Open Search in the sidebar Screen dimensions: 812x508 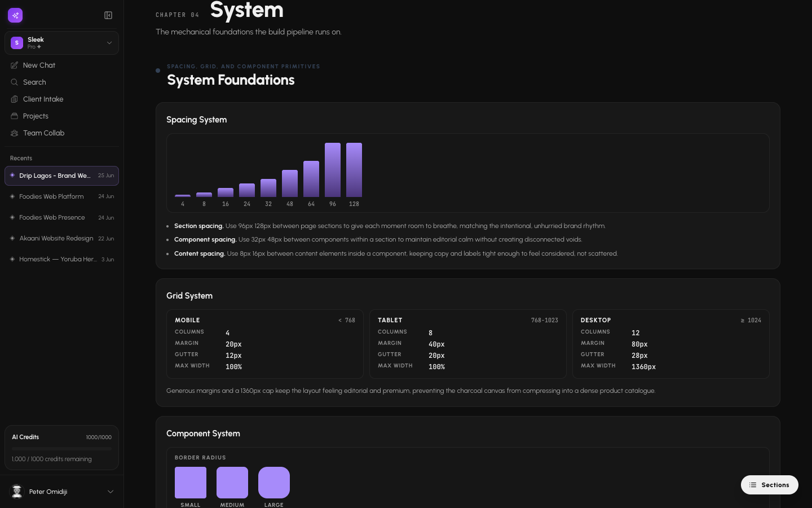[x=61, y=82]
